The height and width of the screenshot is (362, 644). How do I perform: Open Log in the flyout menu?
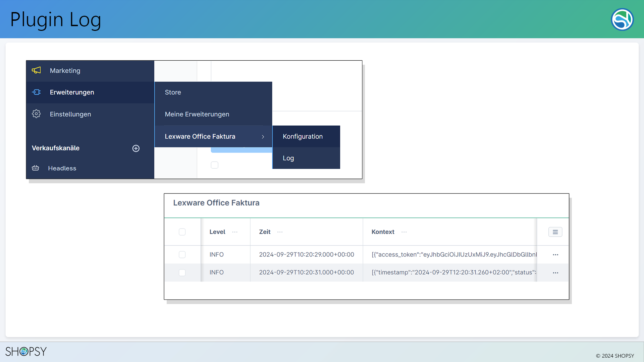[306, 158]
